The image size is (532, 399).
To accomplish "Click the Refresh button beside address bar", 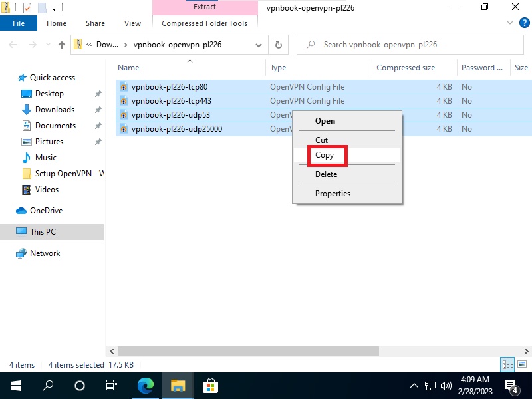I will (x=279, y=45).
